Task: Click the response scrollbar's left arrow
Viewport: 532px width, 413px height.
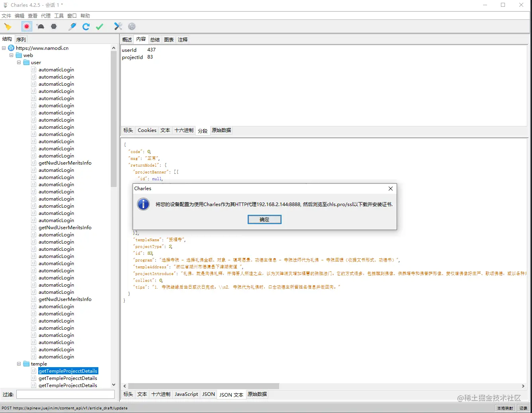Action: click(x=125, y=386)
